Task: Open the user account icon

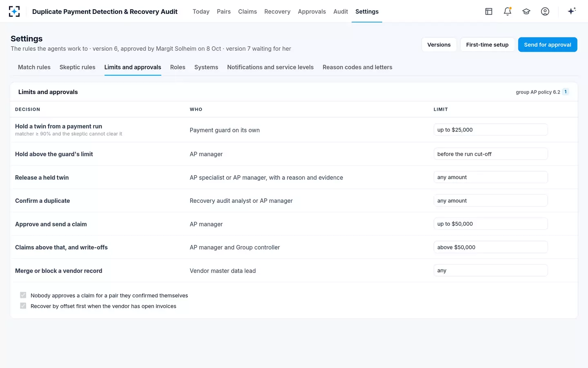Action: pos(545,11)
